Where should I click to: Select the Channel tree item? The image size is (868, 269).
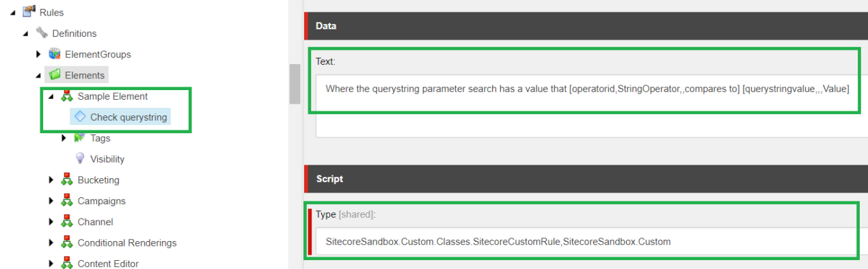pyautogui.click(x=95, y=222)
